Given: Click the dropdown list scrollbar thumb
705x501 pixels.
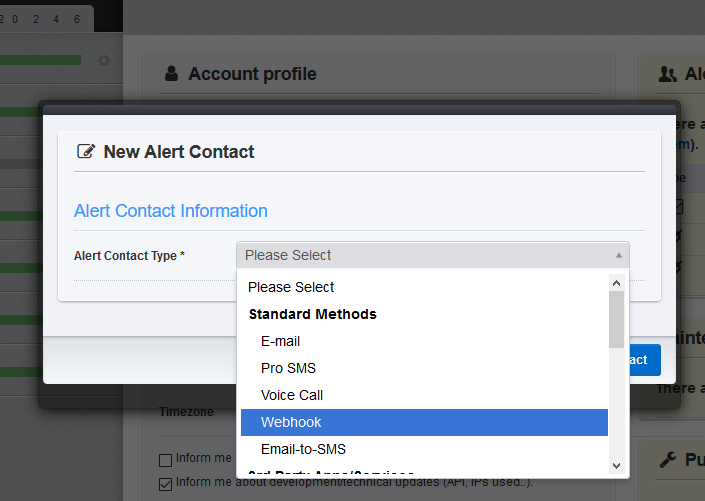Looking at the screenshot, I should coord(616,319).
